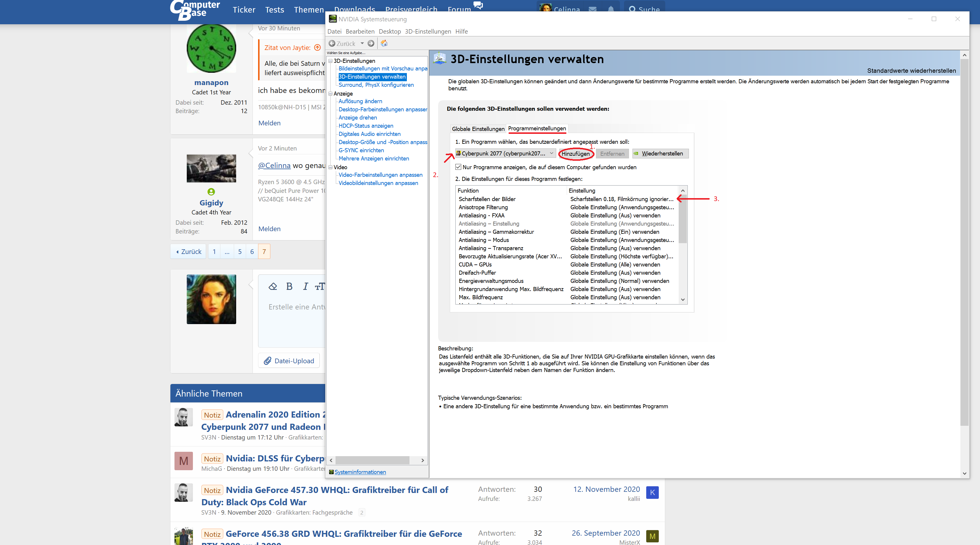Screen dimensions: 980x545
Task: Click the bold B formatting icon
Action: [x=289, y=286]
